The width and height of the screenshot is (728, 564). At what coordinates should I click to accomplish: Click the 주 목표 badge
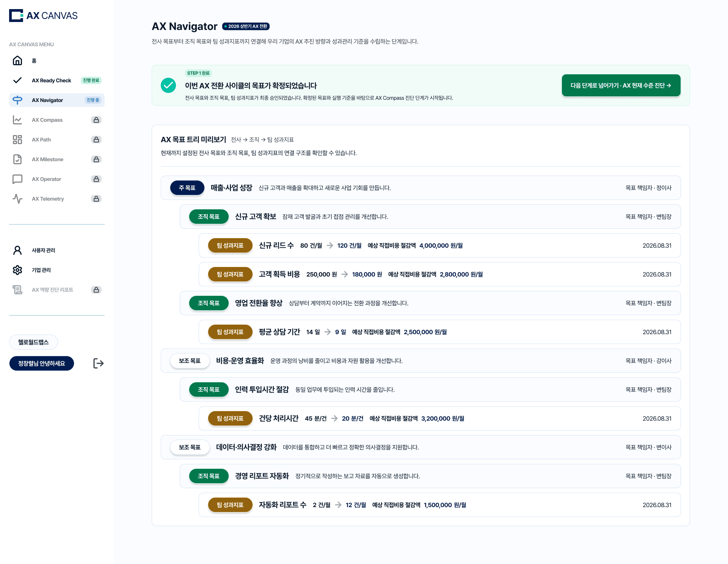pyautogui.click(x=187, y=188)
